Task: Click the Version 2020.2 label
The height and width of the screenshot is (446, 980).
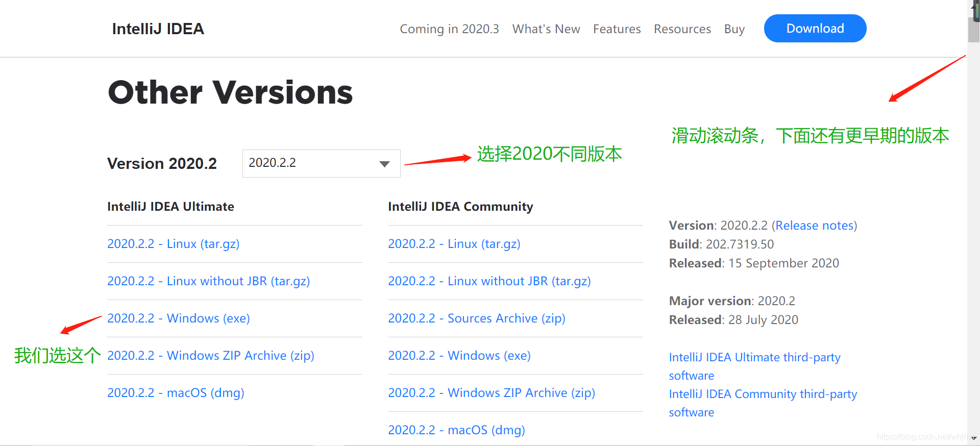Action: point(162,164)
